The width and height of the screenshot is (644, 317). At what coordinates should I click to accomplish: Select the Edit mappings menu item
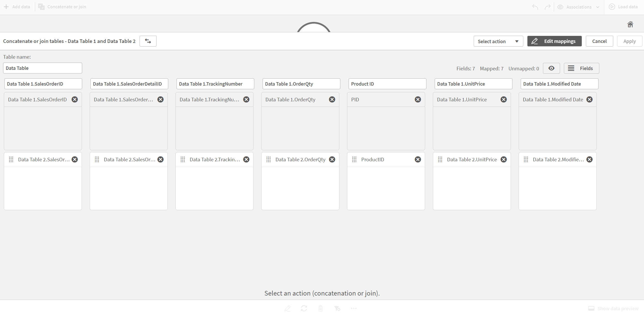pos(555,41)
